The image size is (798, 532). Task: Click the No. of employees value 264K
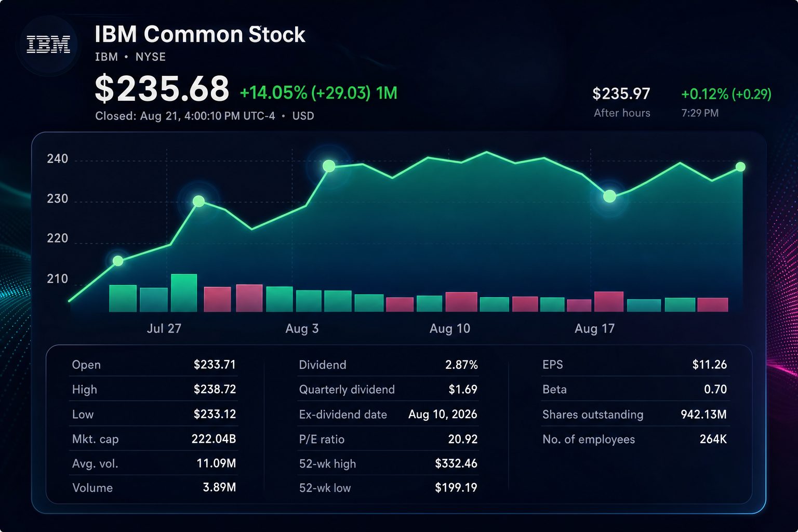[713, 439]
